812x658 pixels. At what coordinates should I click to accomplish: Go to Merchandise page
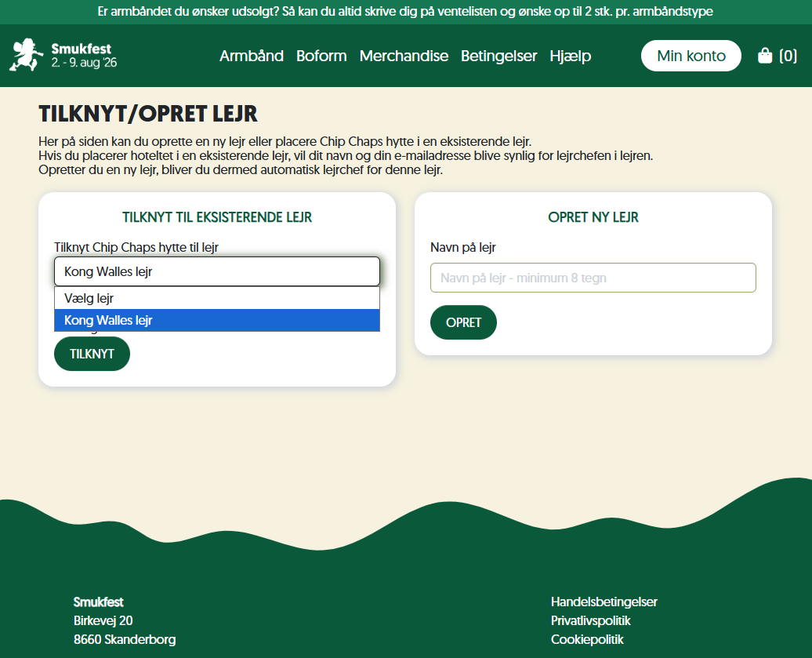pos(404,56)
